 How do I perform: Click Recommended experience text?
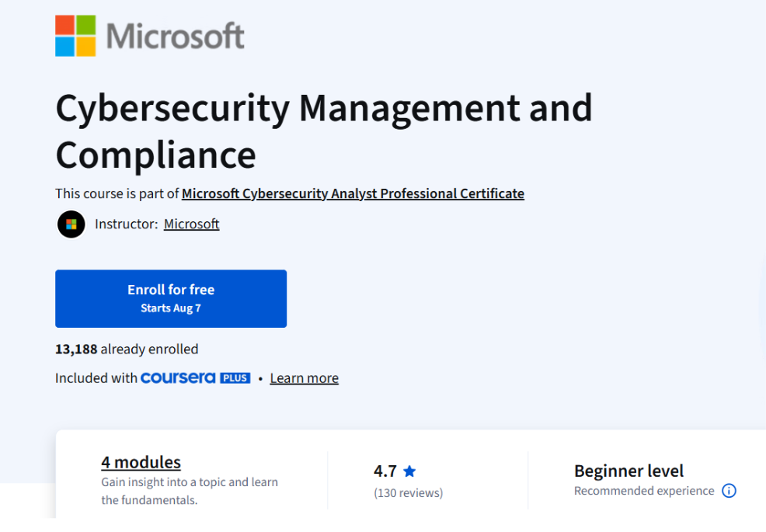pyautogui.click(x=643, y=491)
